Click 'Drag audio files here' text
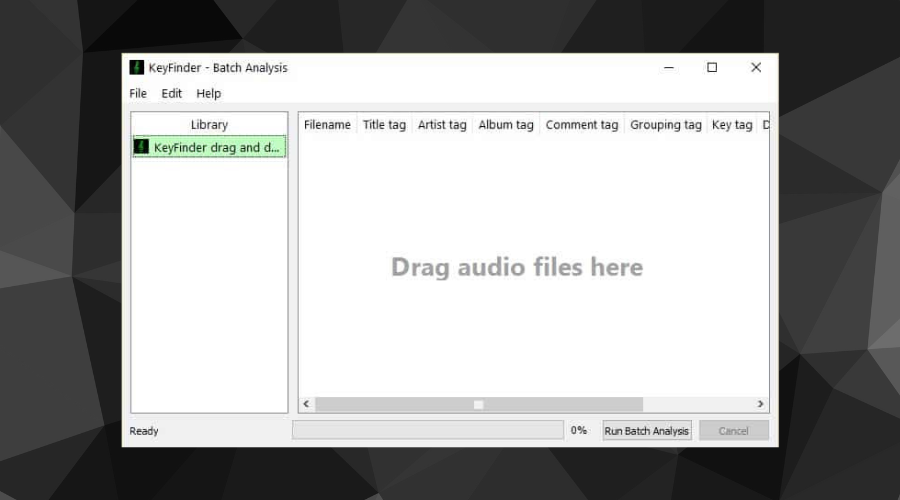 point(517,267)
